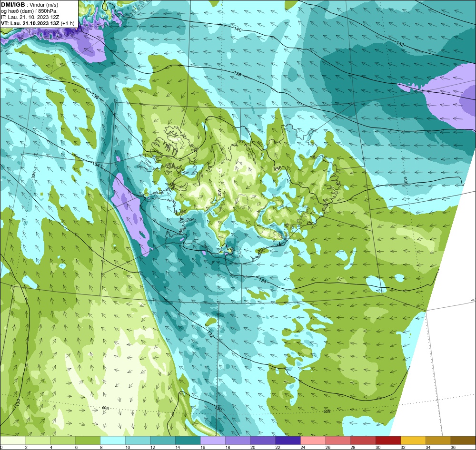Viewport: 476px width, 450px height.
Task: Click the 30W meridian label
Action: click(33, 175)
